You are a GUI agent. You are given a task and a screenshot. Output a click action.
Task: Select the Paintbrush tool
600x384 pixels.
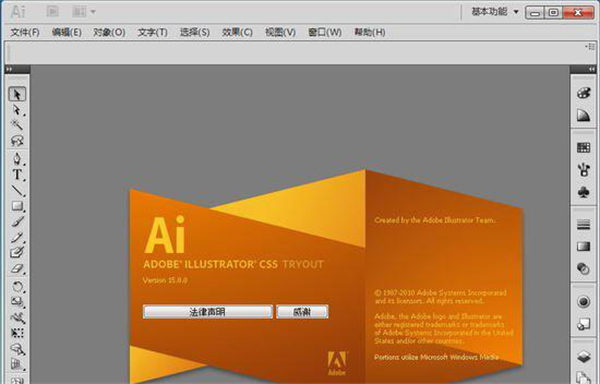17,221
